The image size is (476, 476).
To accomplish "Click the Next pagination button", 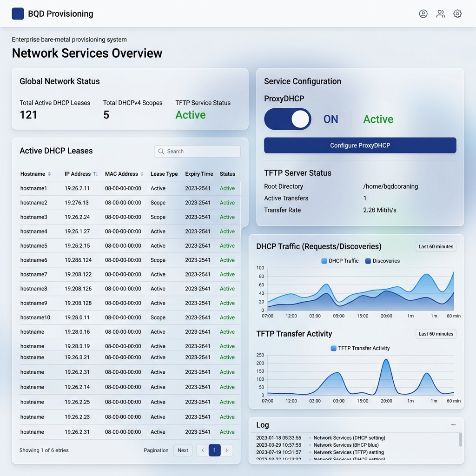I will [x=183, y=450].
